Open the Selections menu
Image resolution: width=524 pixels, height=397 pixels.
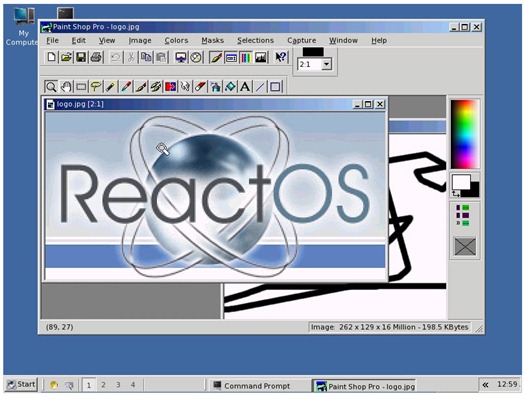click(x=255, y=40)
